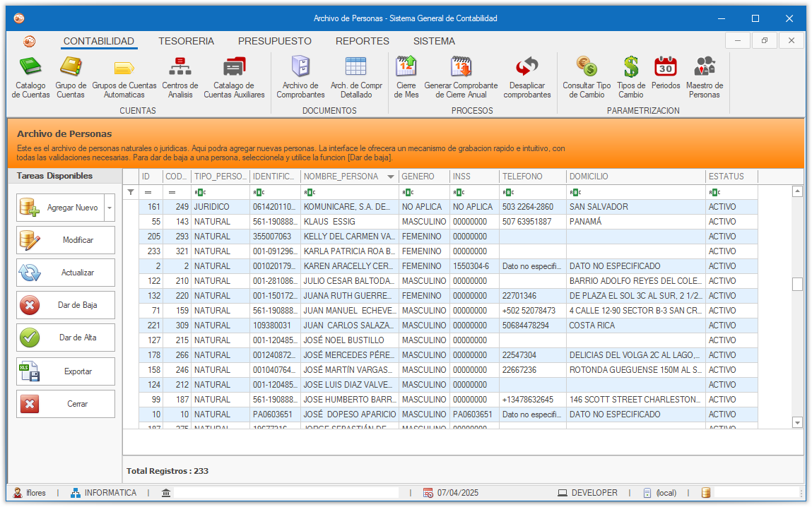This screenshot has width=812, height=507.
Task: Restore the inner document window
Action: [765, 40]
